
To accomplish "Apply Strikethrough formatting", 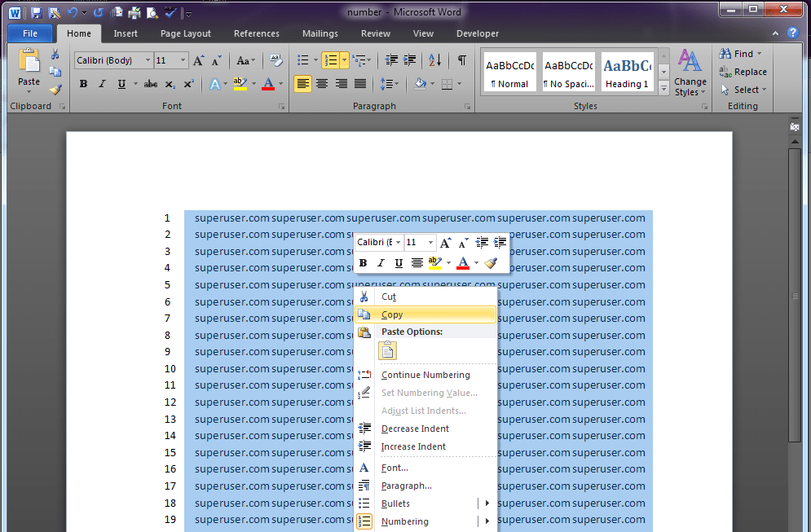I will 150,83.
